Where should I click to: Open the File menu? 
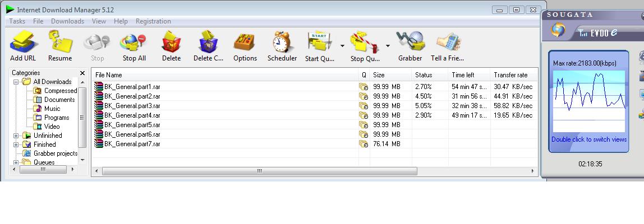(x=38, y=21)
